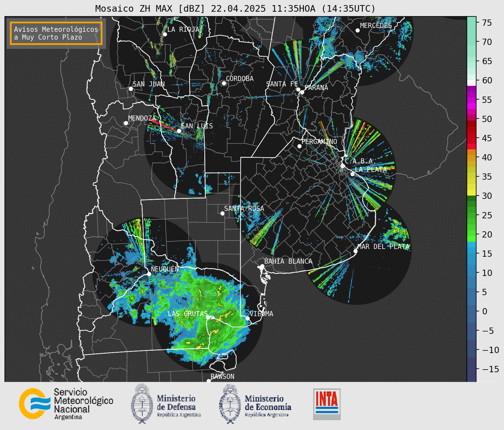Select the NEUQUÉN city marker
Screen dimensions: 504x430
tap(149, 274)
